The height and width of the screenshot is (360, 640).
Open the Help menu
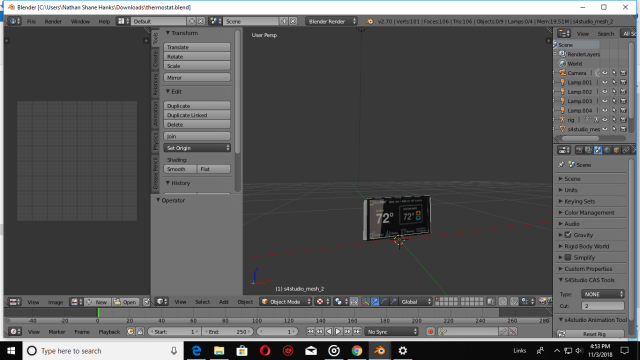coord(104,21)
